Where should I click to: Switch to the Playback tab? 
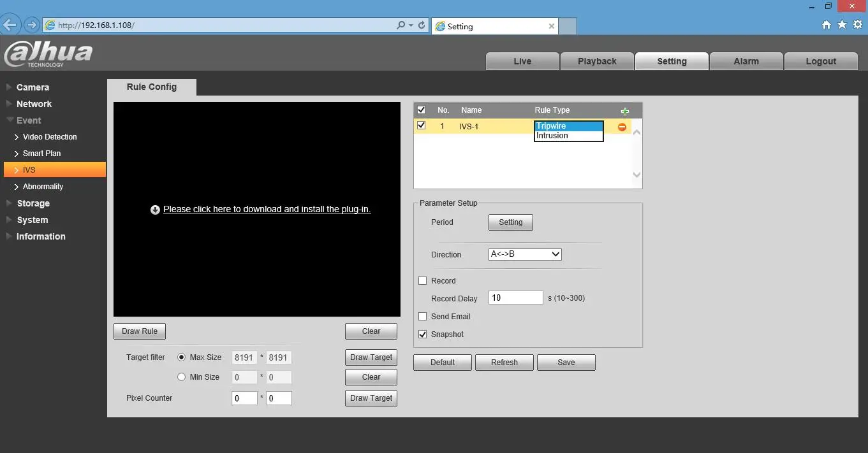597,61
